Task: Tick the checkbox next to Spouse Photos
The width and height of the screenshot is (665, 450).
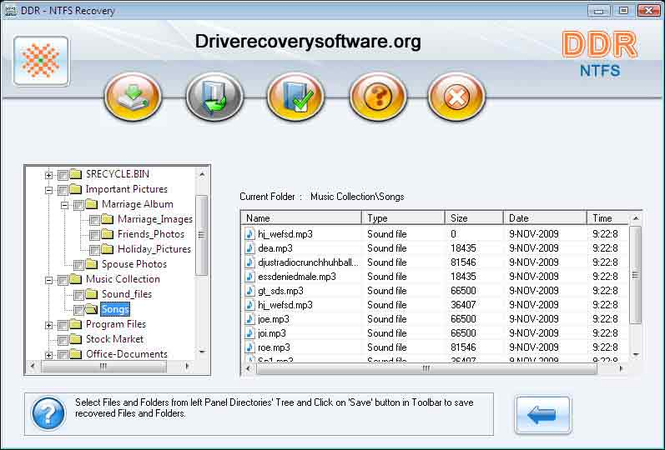Action: coord(78,265)
